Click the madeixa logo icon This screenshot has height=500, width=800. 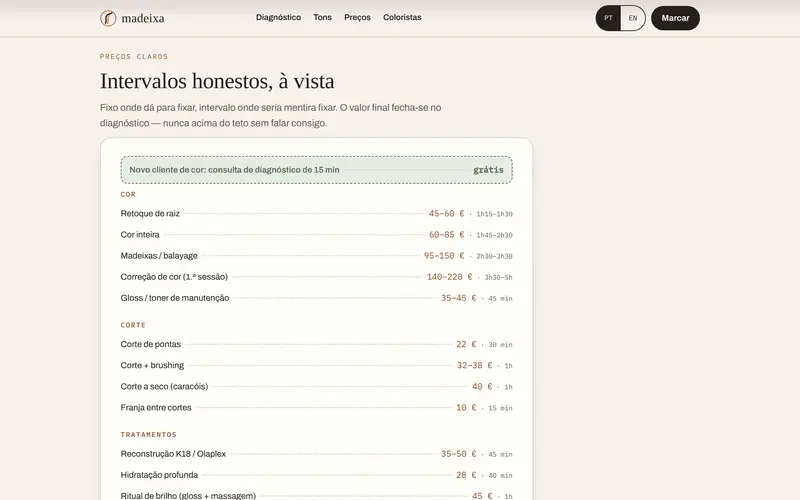pos(108,18)
